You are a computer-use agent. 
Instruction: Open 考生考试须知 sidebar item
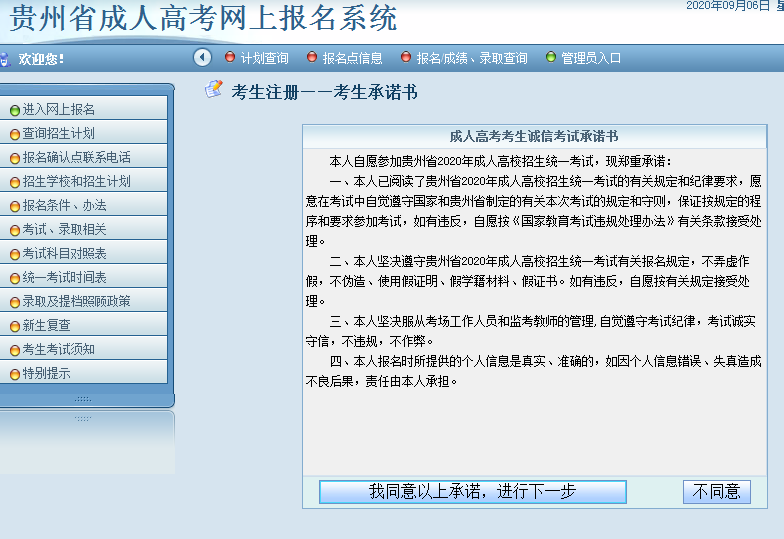59,349
